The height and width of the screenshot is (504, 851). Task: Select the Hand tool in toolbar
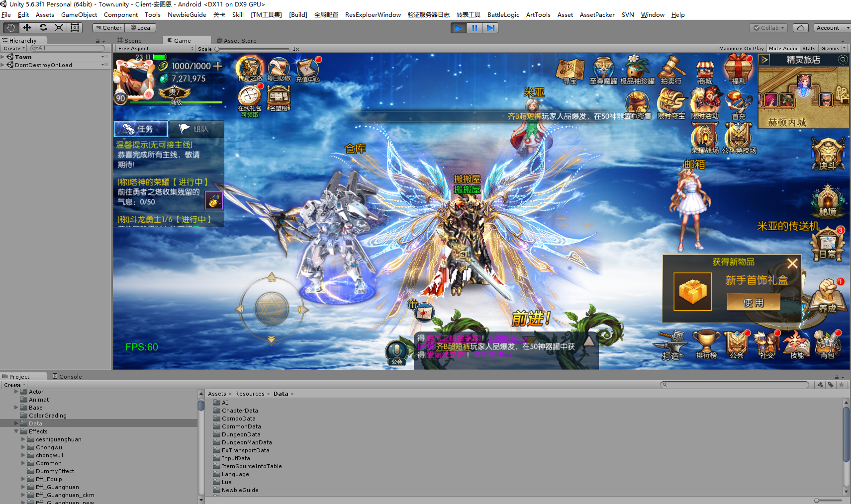pyautogui.click(x=11, y=28)
